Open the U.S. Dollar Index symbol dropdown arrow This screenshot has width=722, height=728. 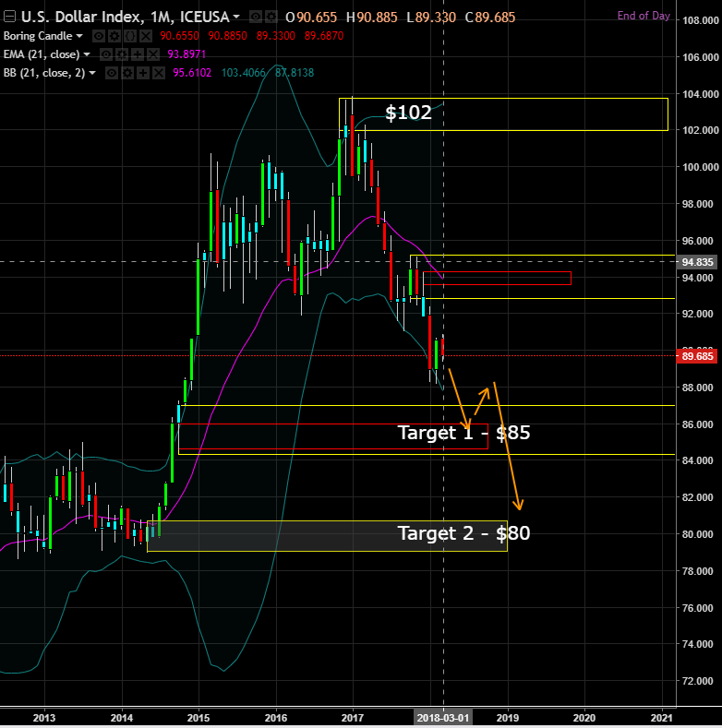point(236,18)
